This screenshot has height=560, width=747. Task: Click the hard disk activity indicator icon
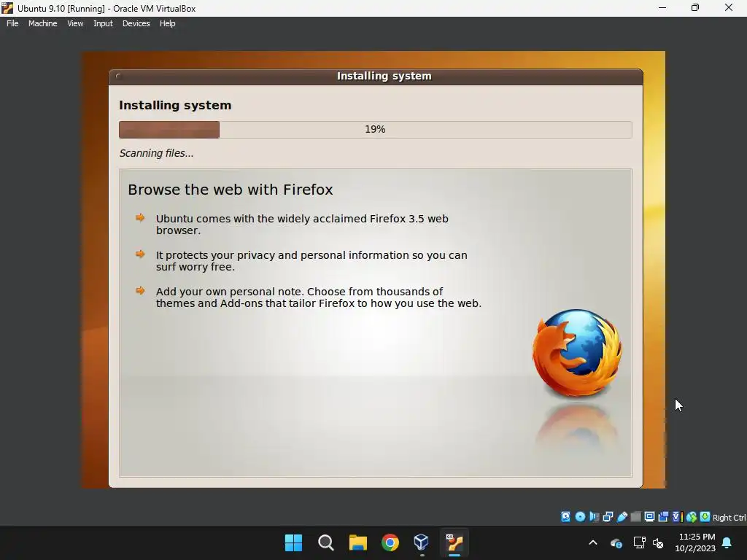pyautogui.click(x=565, y=517)
